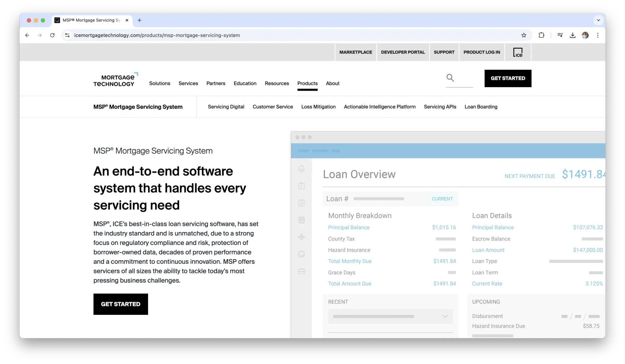This screenshot has width=625, height=364.
Task: Open the Education menu
Action: [x=245, y=83]
